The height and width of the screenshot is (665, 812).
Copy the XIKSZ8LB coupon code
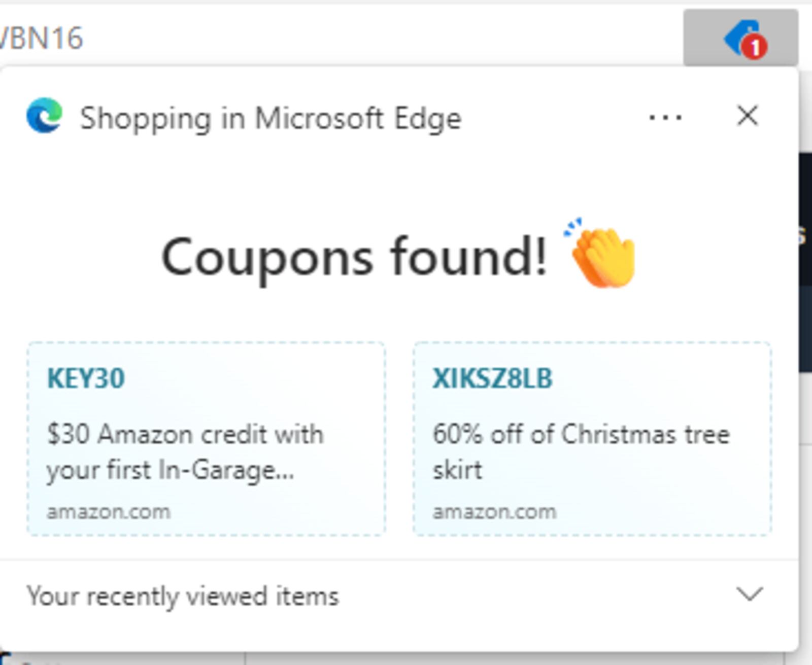[x=492, y=378]
